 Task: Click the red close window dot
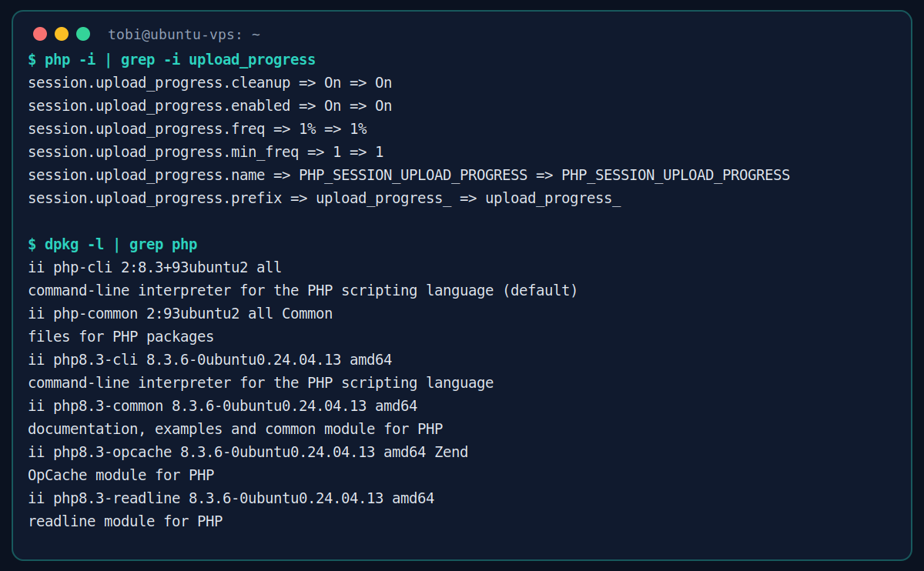tap(40, 34)
